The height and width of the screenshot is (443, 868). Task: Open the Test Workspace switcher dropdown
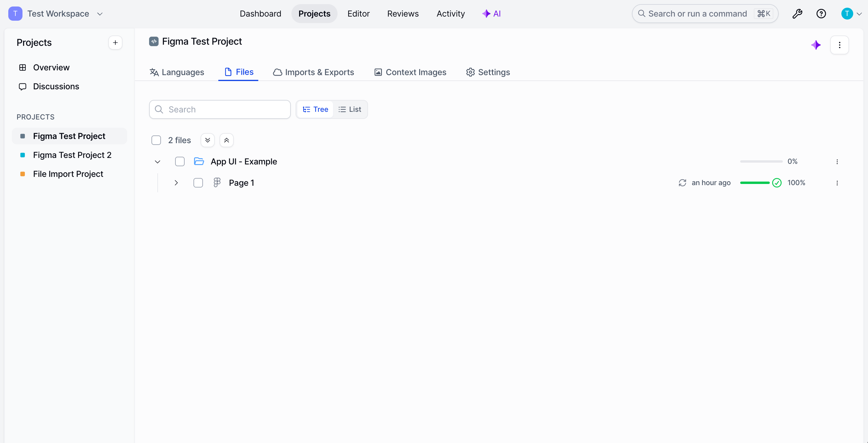point(100,14)
